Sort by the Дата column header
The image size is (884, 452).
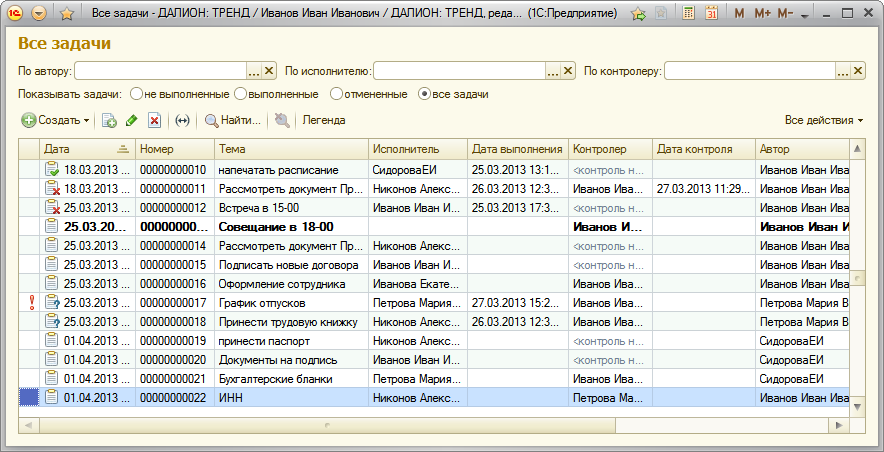pos(87,149)
